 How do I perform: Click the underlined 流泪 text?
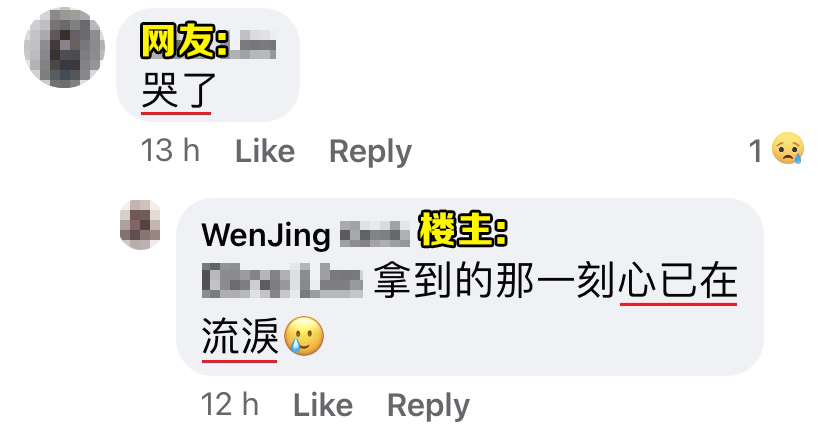click(x=240, y=336)
